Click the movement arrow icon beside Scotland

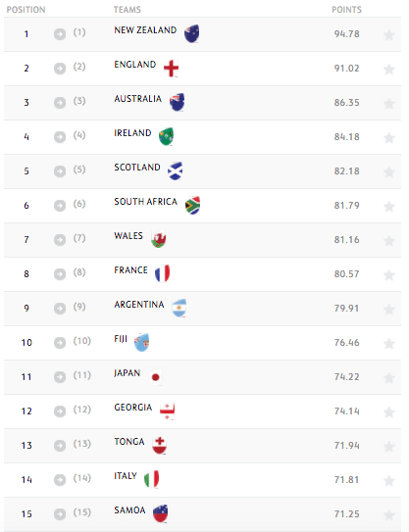point(60,171)
